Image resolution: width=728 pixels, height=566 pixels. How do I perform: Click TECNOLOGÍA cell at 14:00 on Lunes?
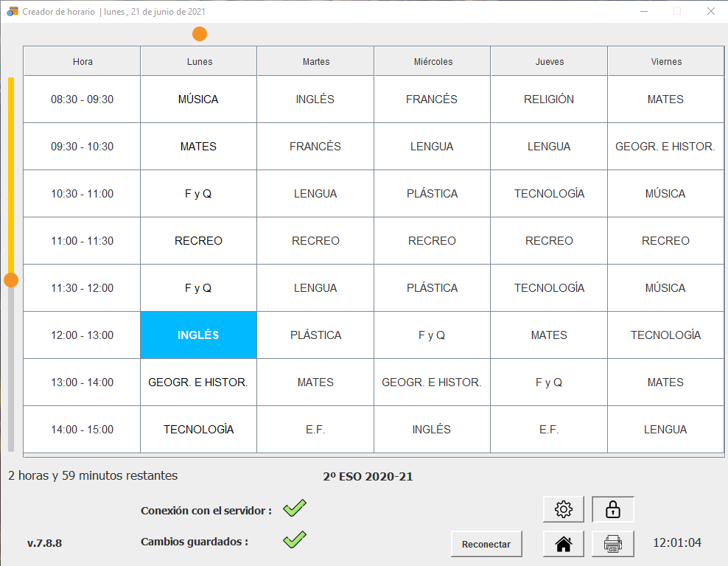(x=199, y=430)
